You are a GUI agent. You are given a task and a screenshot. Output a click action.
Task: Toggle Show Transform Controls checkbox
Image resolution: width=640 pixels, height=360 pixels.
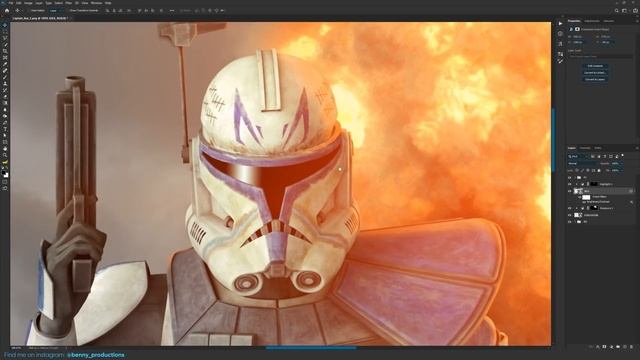(x=69, y=11)
